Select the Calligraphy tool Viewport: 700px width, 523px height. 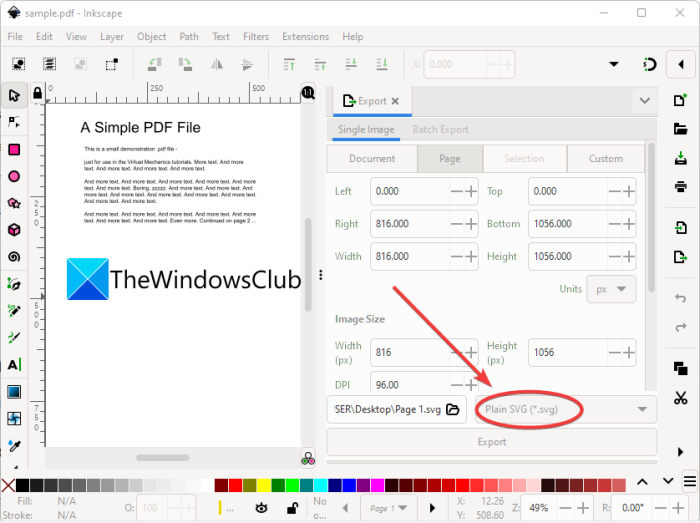pyautogui.click(x=14, y=338)
